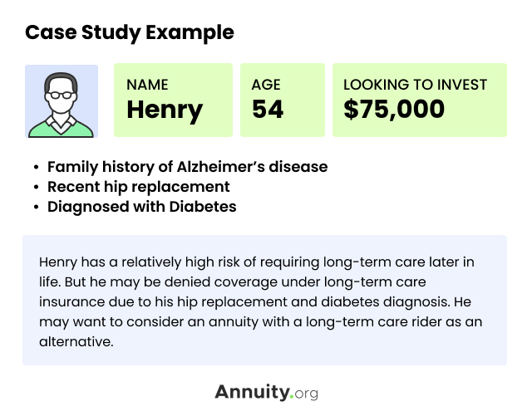Click "Family history of Alzheimer's disease" text
Image resolution: width=532 pixels, height=416 pixels.
coord(187,167)
